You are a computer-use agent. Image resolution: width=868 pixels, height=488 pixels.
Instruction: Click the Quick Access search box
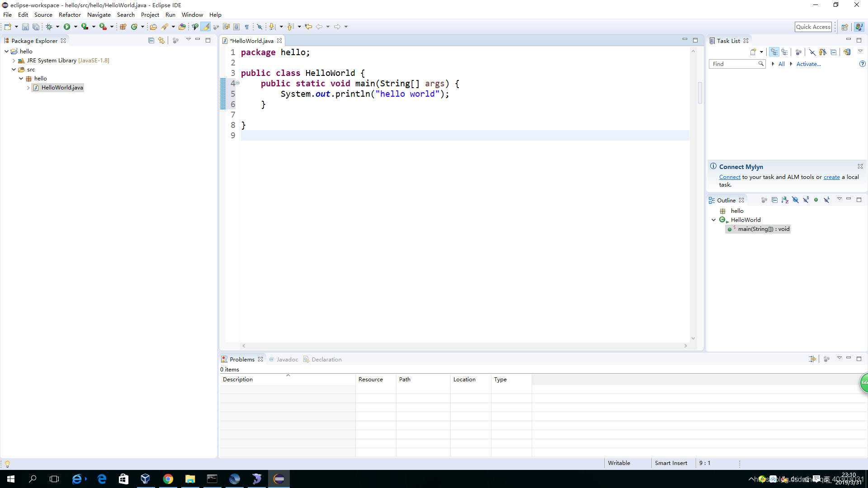click(813, 27)
